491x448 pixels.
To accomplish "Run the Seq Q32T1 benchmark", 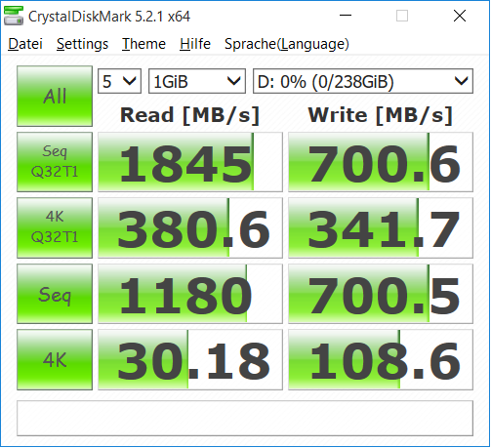I will 55,162.
